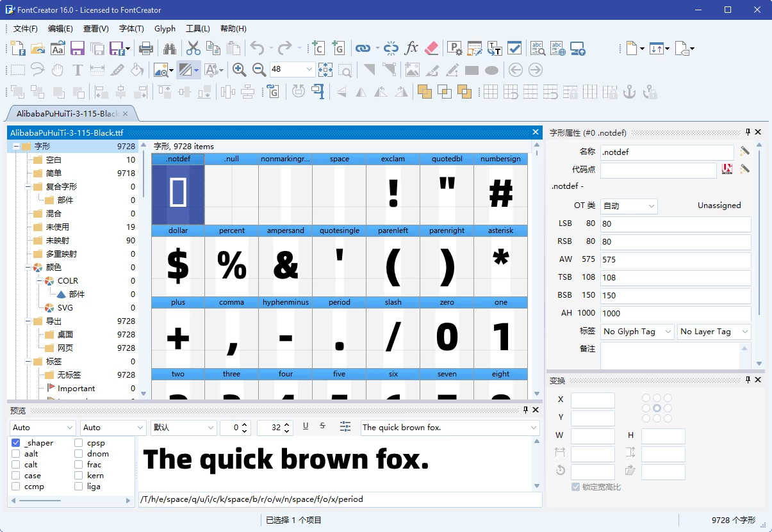Click the New font icon

[18, 48]
